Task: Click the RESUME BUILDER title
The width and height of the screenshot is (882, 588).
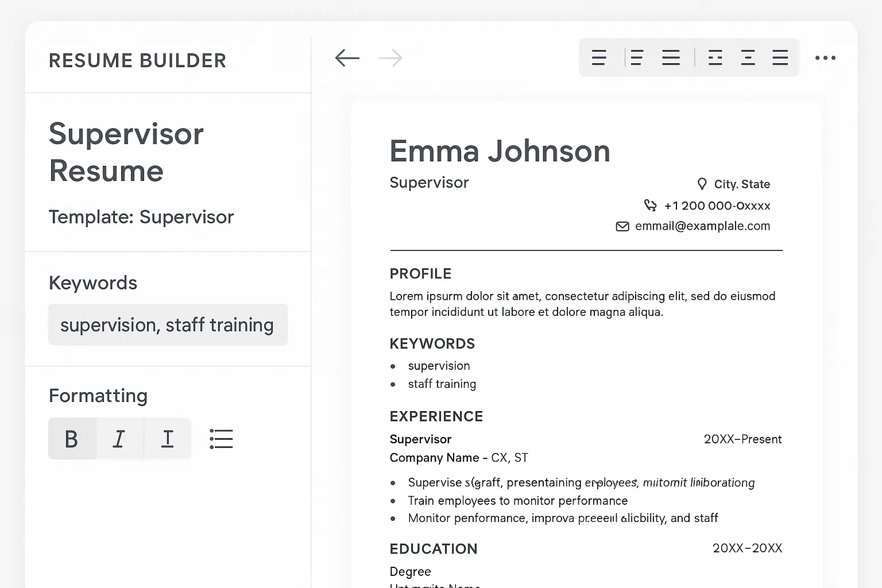Action: tap(138, 60)
